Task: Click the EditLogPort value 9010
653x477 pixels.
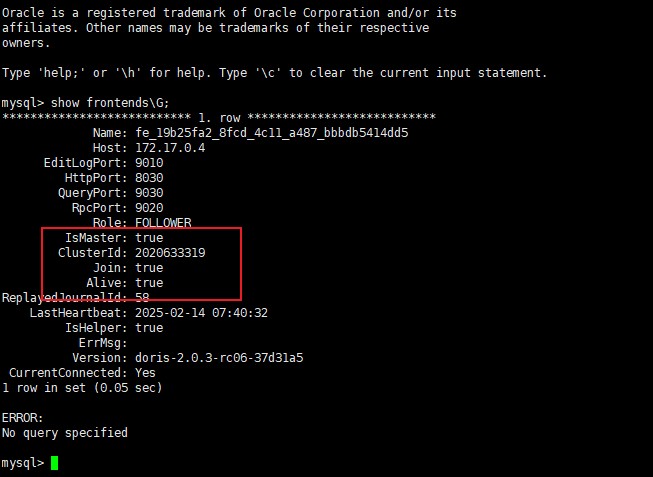Action: point(149,163)
